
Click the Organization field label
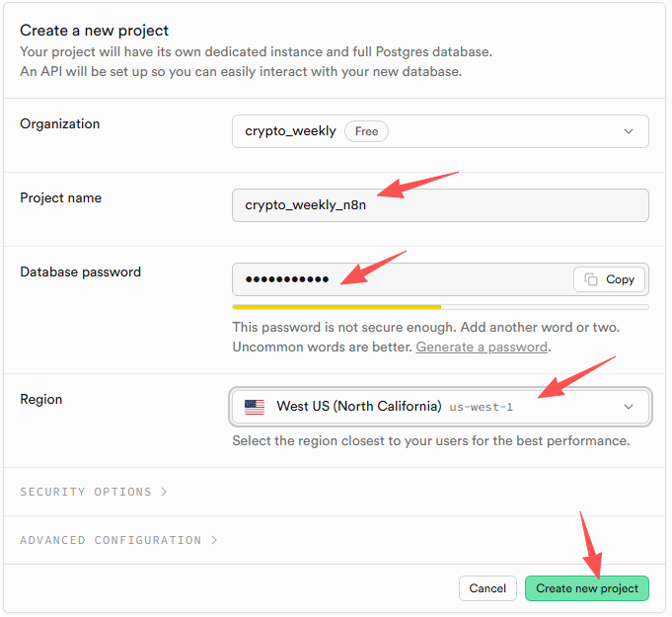pos(60,124)
